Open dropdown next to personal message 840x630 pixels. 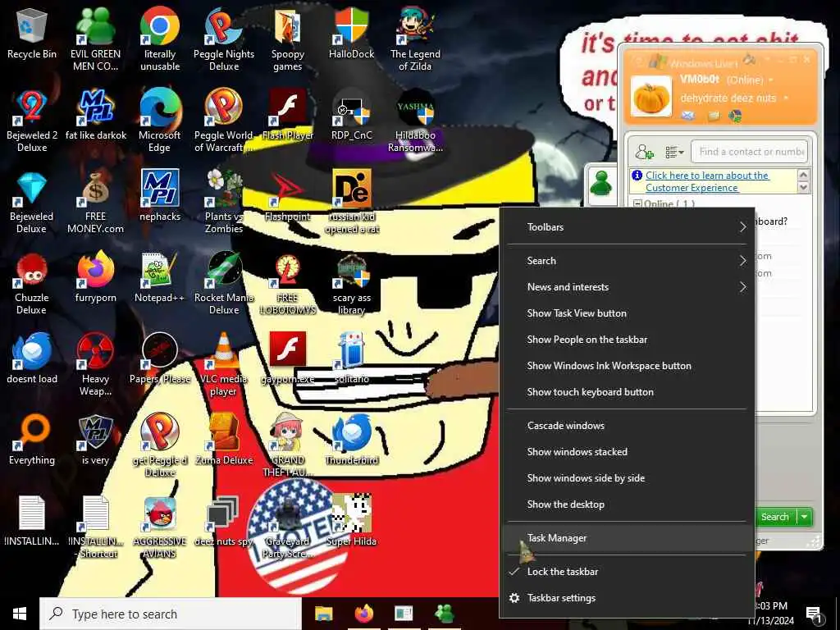pyautogui.click(x=785, y=98)
